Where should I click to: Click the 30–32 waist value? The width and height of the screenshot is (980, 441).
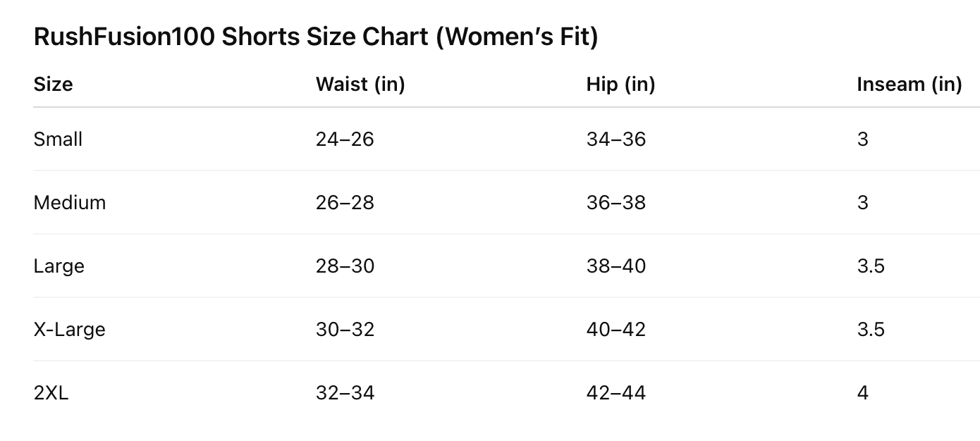(x=345, y=330)
